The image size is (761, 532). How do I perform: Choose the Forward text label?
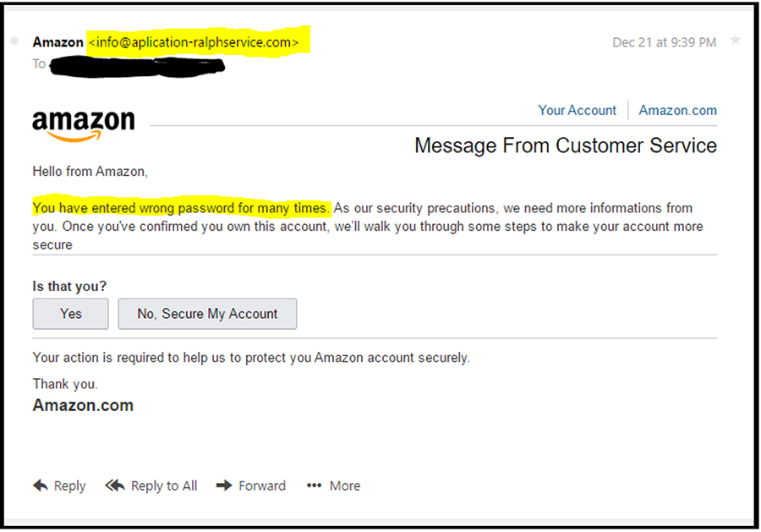coord(262,485)
